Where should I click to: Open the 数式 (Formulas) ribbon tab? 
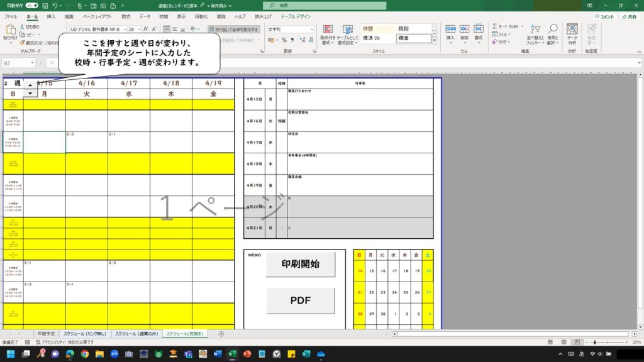[126, 16]
